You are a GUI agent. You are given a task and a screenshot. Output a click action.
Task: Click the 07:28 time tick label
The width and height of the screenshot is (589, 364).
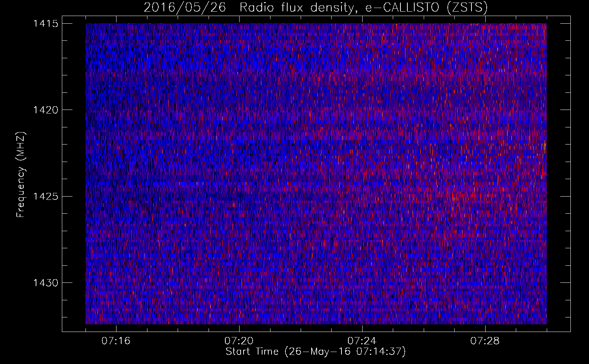485,341
